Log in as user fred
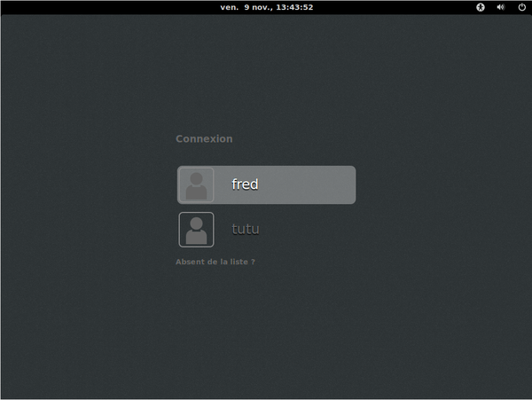 [266, 184]
